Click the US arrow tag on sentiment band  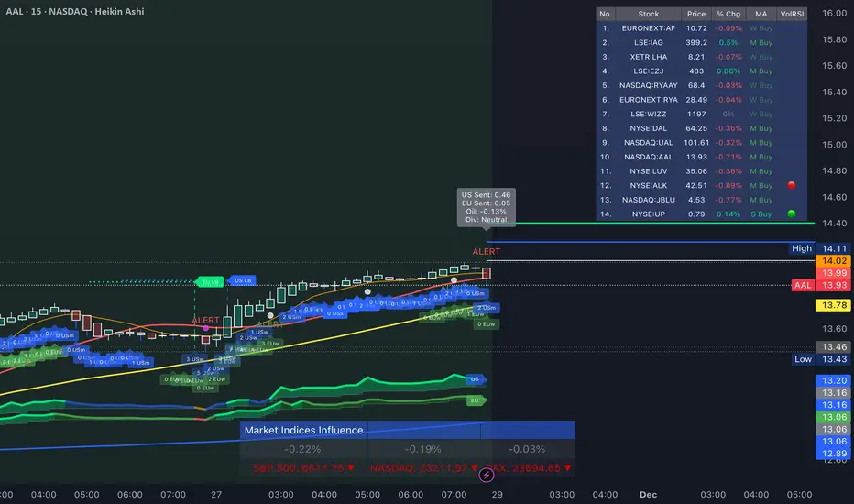(476, 379)
